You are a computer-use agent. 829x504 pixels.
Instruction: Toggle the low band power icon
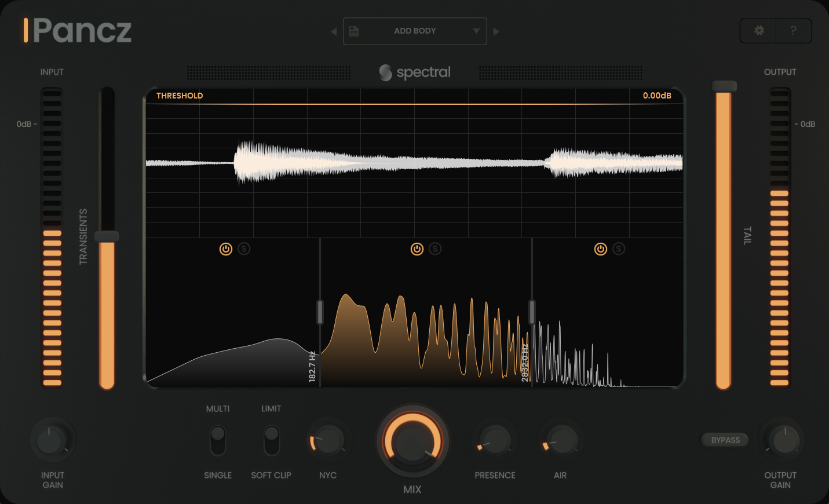click(x=226, y=249)
